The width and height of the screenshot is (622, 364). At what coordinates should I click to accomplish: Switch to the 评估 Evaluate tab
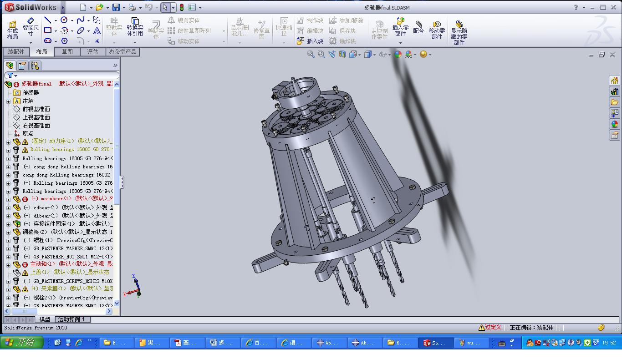[x=92, y=52]
